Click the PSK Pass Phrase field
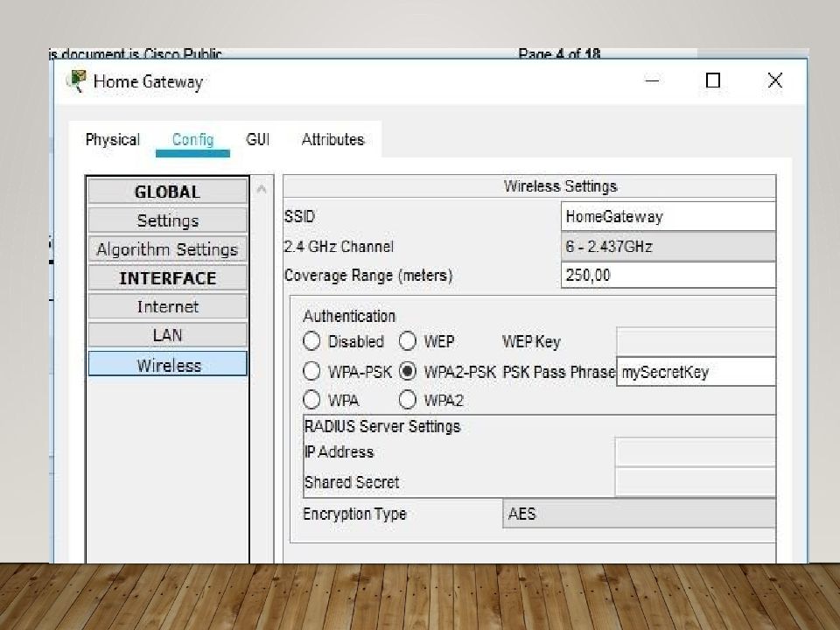 (x=696, y=372)
